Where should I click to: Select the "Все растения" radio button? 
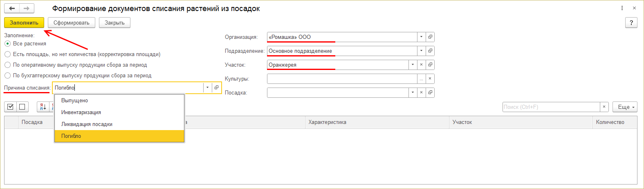pyautogui.click(x=8, y=43)
